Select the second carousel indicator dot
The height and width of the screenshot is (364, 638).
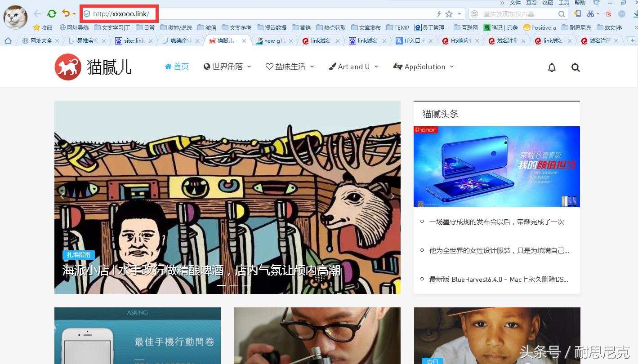pos(233,285)
